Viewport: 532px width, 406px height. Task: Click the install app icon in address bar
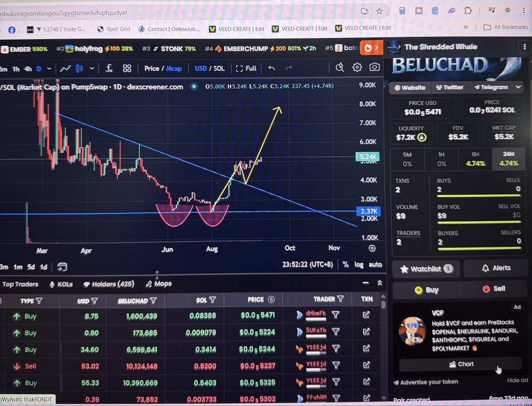(x=364, y=11)
